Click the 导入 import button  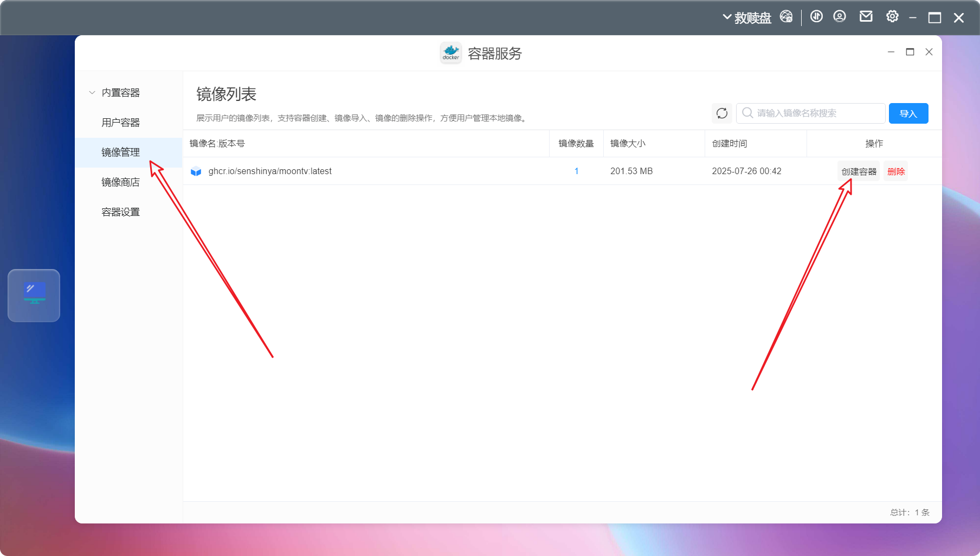pyautogui.click(x=908, y=113)
